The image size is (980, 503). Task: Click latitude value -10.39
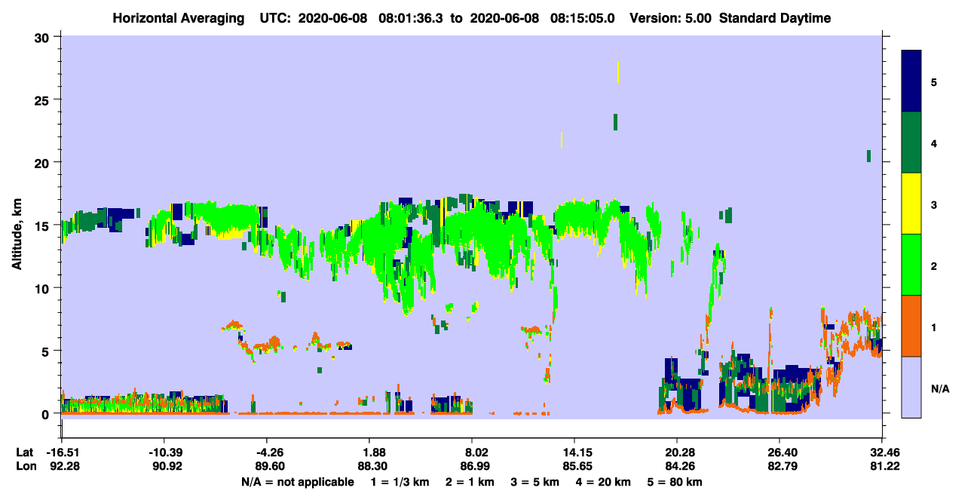pyautogui.click(x=164, y=452)
